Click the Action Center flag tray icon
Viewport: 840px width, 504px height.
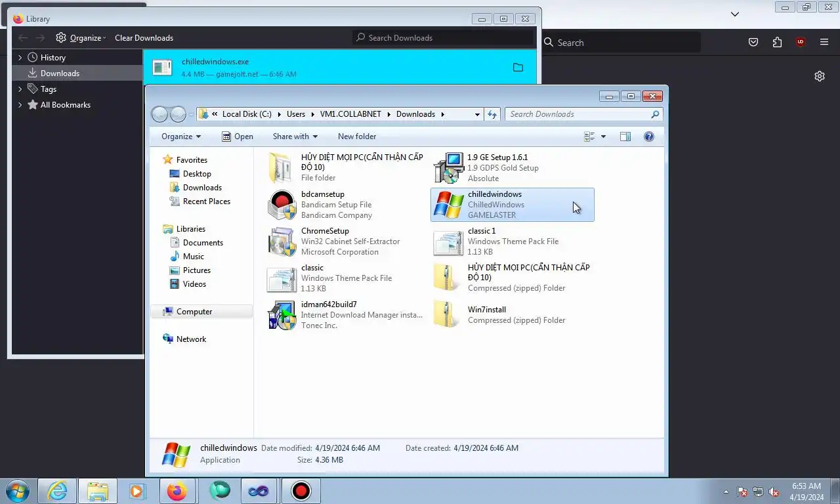pos(742,492)
